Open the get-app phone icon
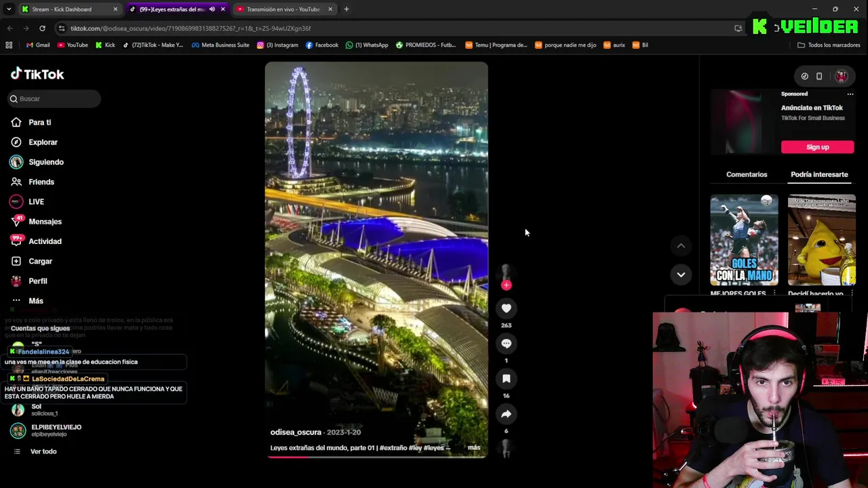The width and height of the screenshot is (868, 488). point(819,77)
